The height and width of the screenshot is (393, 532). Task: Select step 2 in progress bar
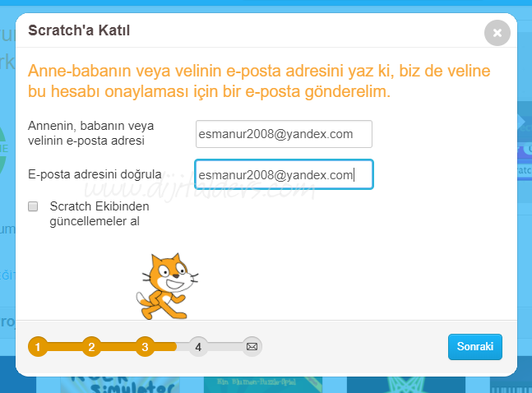(x=91, y=346)
